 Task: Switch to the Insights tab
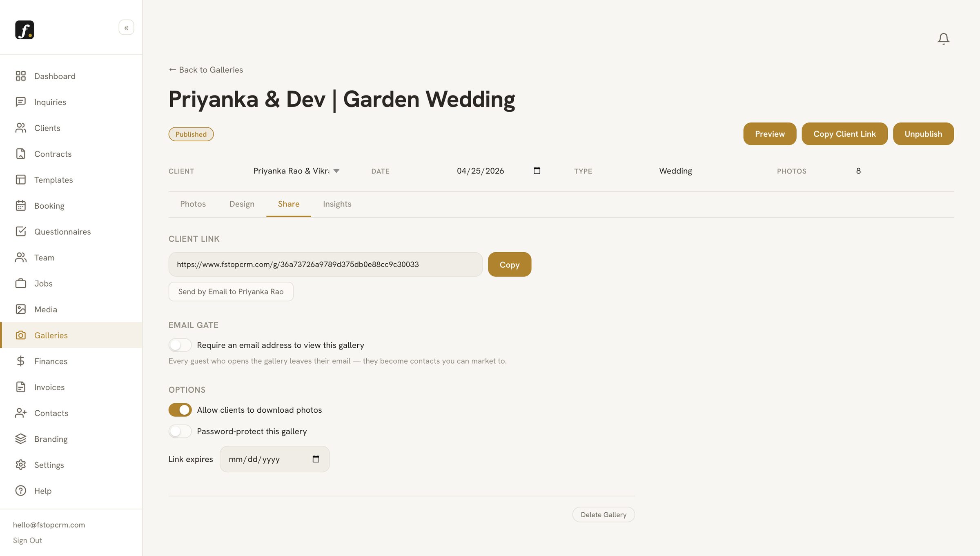pos(337,204)
